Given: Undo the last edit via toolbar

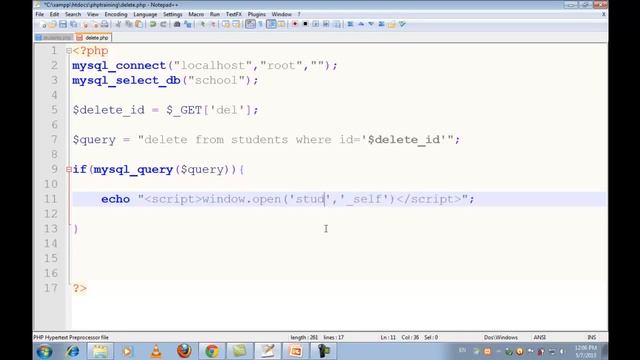Looking at the screenshot, I should [x=153, y=24].
